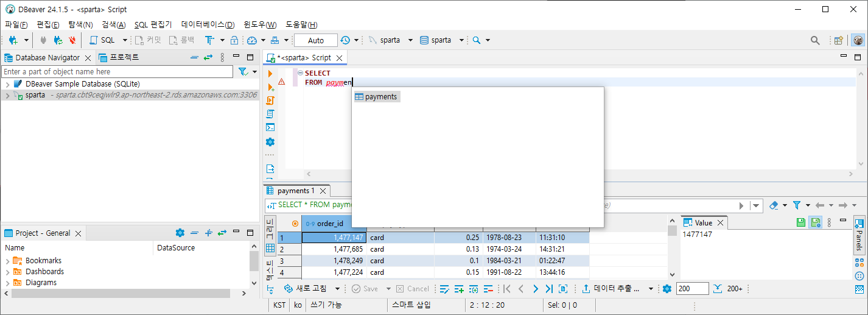Viewport: 868px width, 315px height.
Task: Toggle auto-save value icon in Value panel
Action: (815, 222)
